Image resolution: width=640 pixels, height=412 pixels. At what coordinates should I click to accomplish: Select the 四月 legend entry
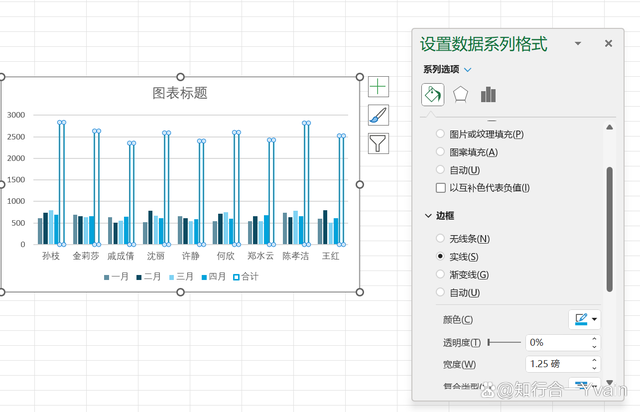[213, 277]
